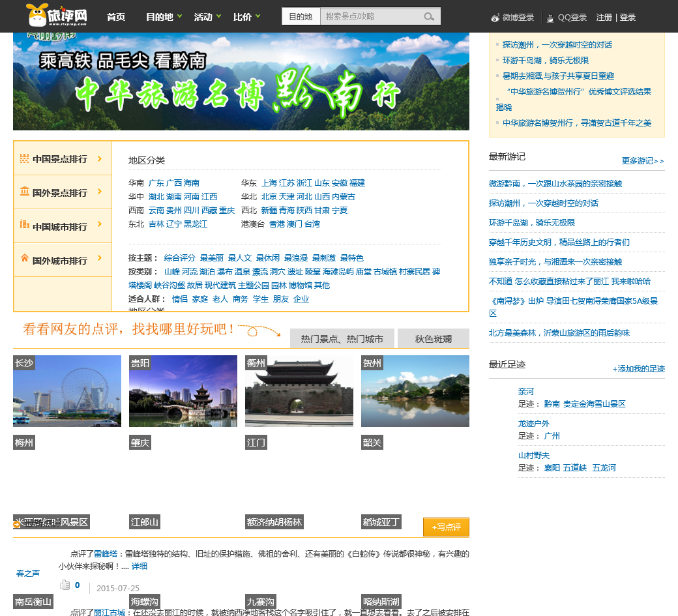The image size is (678, 616).
Task: Click the 梅州 city label
Action: 23,443
